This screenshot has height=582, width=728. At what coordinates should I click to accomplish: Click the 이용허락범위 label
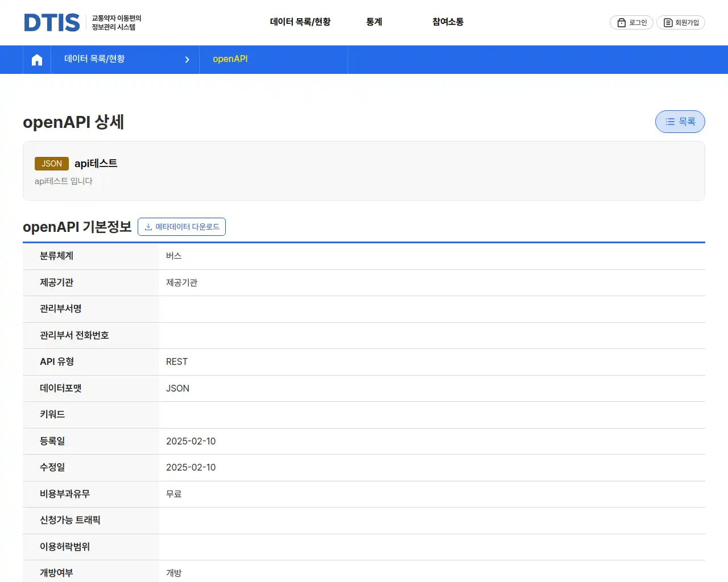point(65,547)
